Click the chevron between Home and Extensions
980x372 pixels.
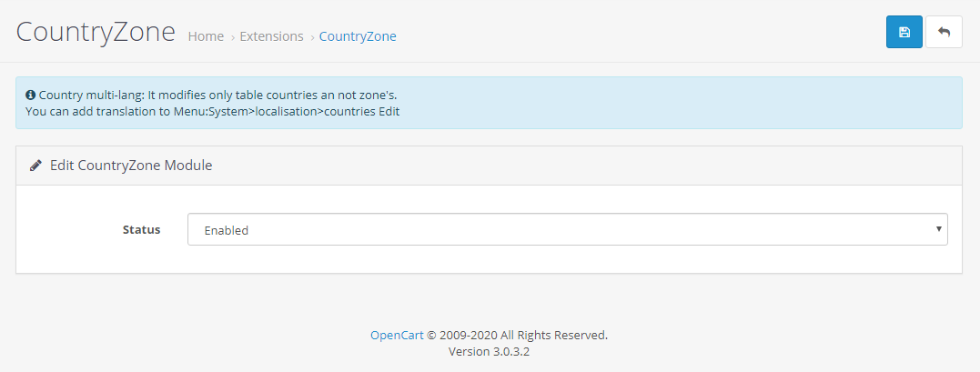click(x=232, y=37)
